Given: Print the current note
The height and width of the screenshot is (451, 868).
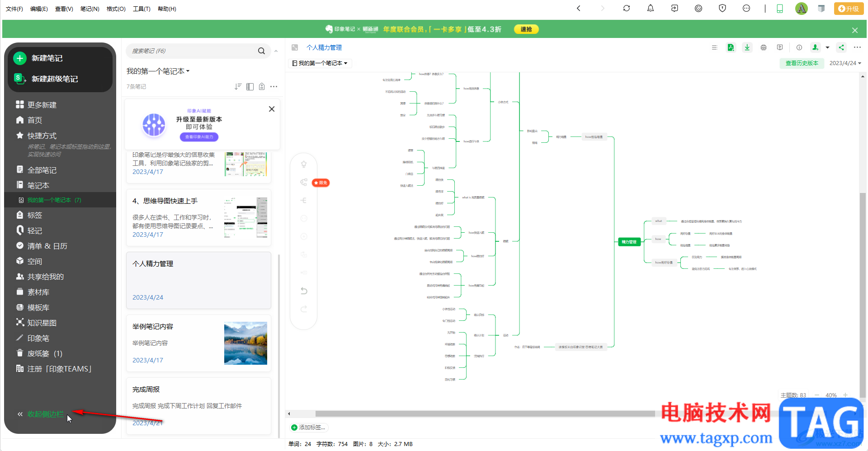Looking at the screenshot, I should tap(764, 47).
